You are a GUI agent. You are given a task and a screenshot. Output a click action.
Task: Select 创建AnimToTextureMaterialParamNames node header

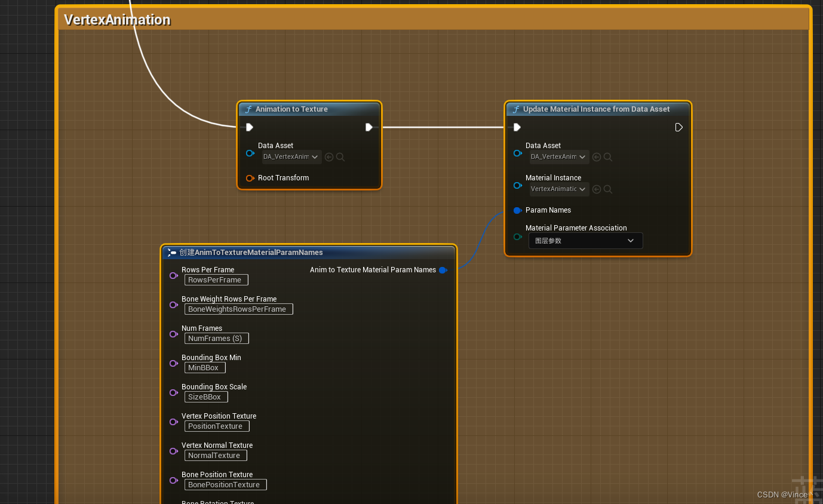point(309,253)
